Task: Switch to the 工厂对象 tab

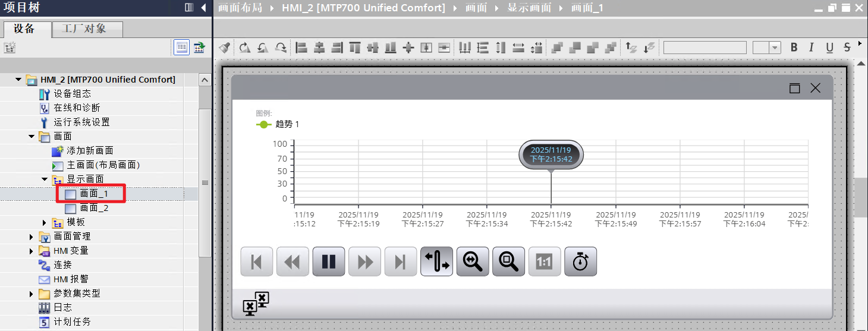Action: pos(87,29)
